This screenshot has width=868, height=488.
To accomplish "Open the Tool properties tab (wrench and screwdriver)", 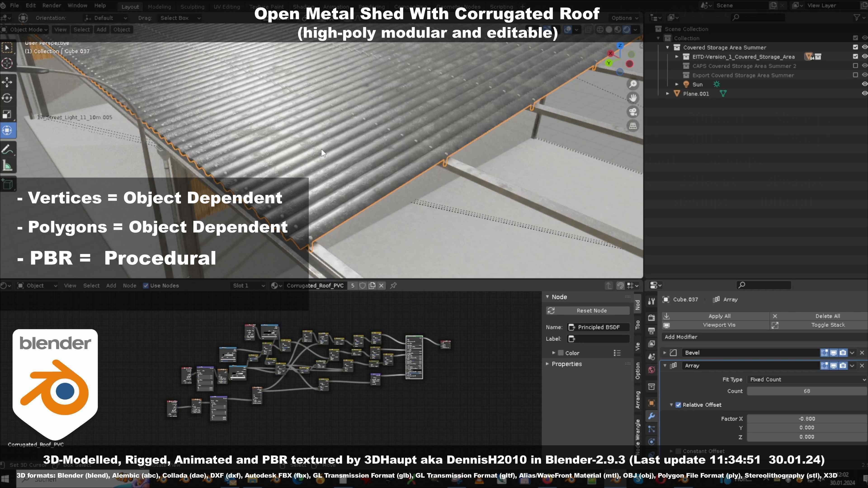I will [x=651, y=301].
